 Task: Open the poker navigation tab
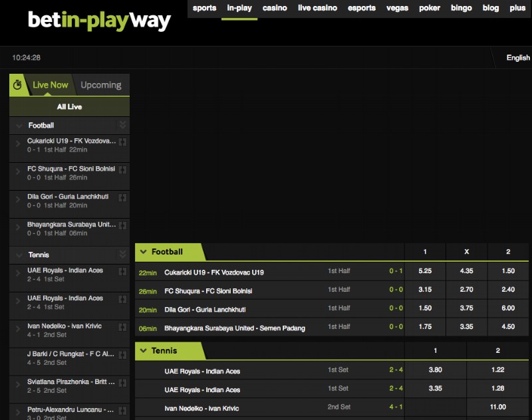[x=429, y=8]
